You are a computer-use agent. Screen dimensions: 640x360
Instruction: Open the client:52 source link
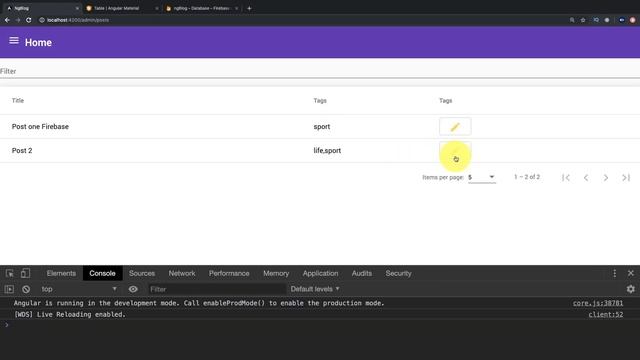pos(606,314)
